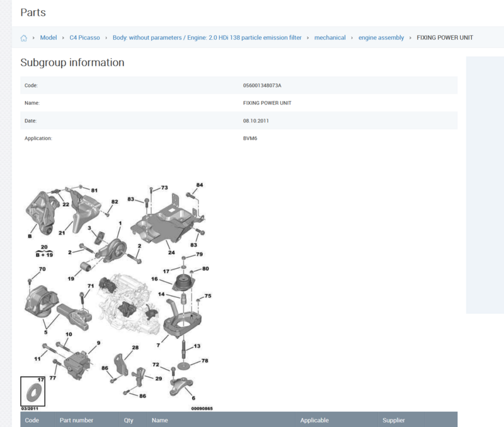Click callout number 28 in the diagram

135,348
